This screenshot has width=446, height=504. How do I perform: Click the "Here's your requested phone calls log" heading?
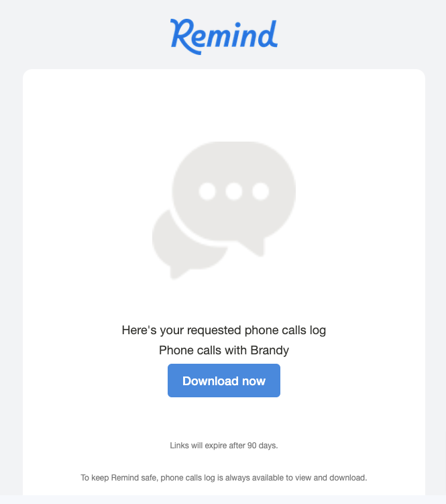[223, 330]
